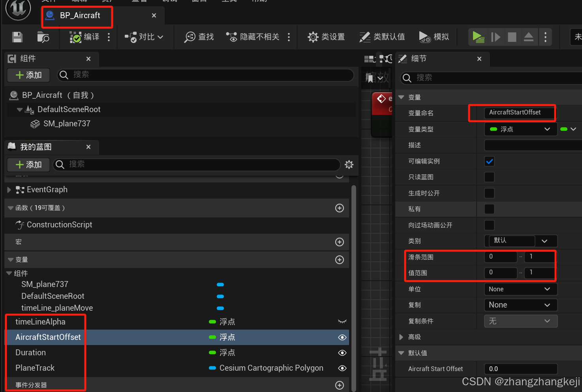Add a component with 添加 button in 组件

click(x=28, y=75)
